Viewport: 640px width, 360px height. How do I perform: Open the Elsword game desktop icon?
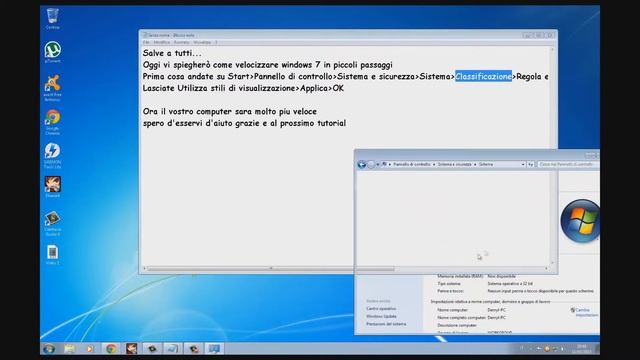52,187
